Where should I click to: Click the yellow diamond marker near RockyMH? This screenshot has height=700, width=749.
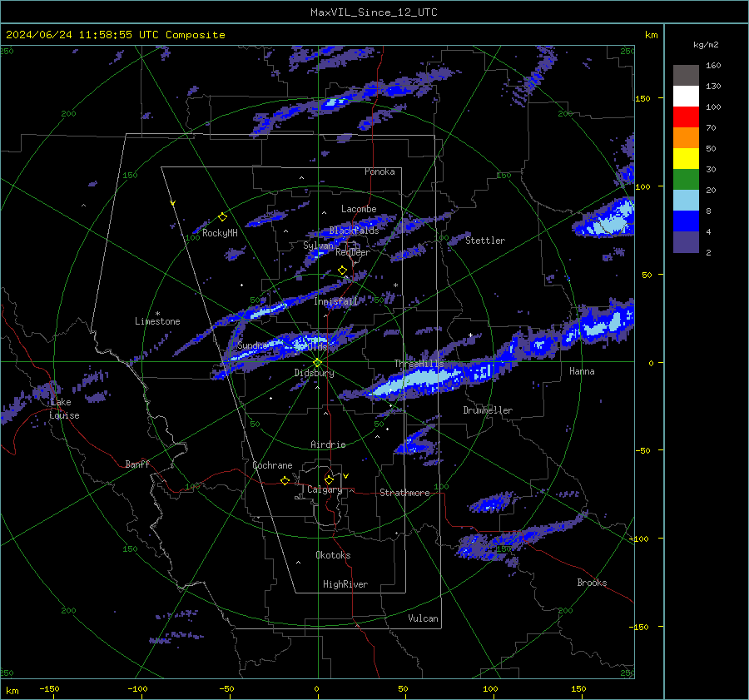click(222, 217)
